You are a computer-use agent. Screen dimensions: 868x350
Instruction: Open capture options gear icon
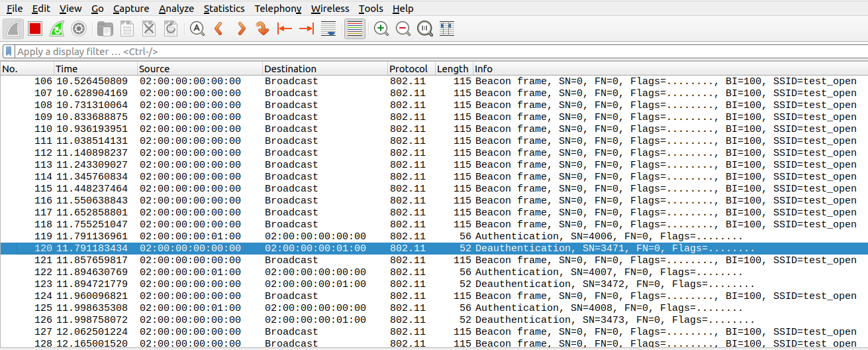click(x=79, y=29)
